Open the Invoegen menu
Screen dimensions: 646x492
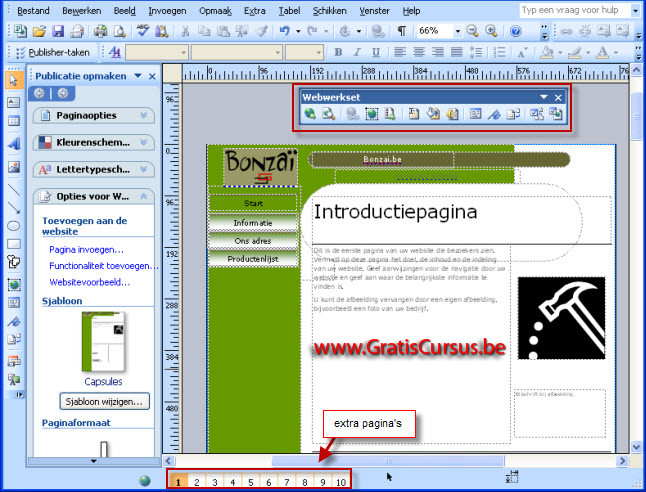pos(167,11)
